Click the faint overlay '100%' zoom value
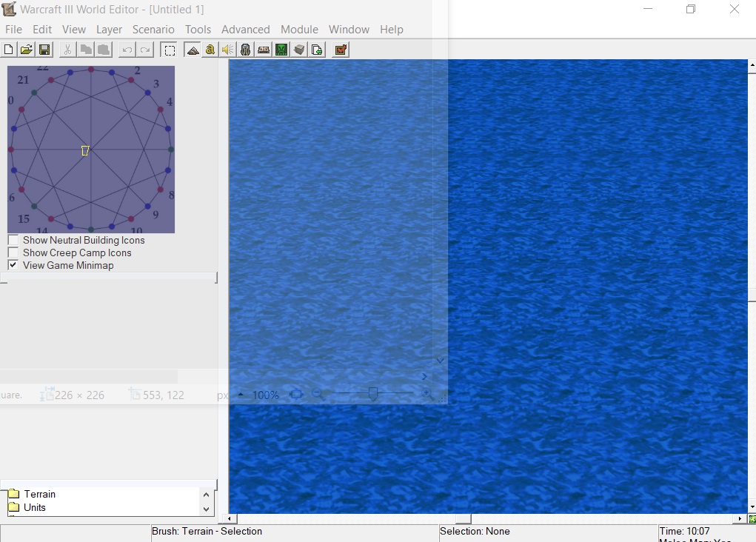This screenshot has height=542, width=756. pos(266,395)
